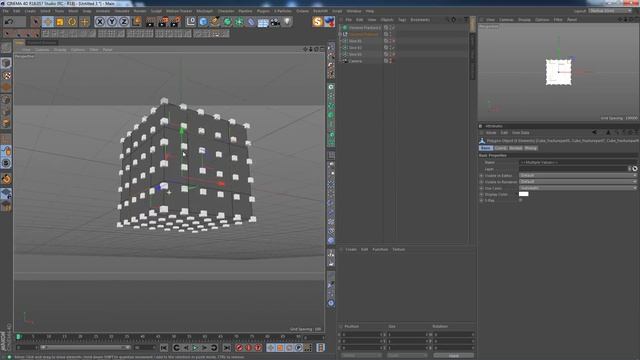Go to start of timeline

click(164, 348)
